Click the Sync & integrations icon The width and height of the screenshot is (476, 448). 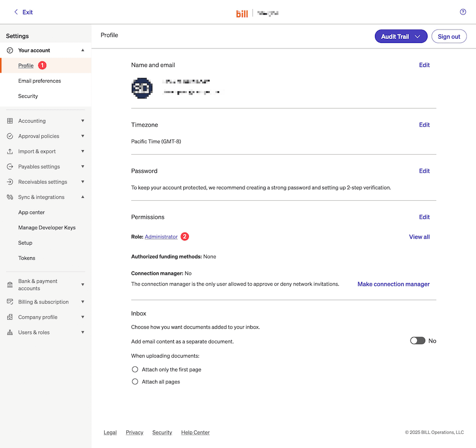point(9,197)
